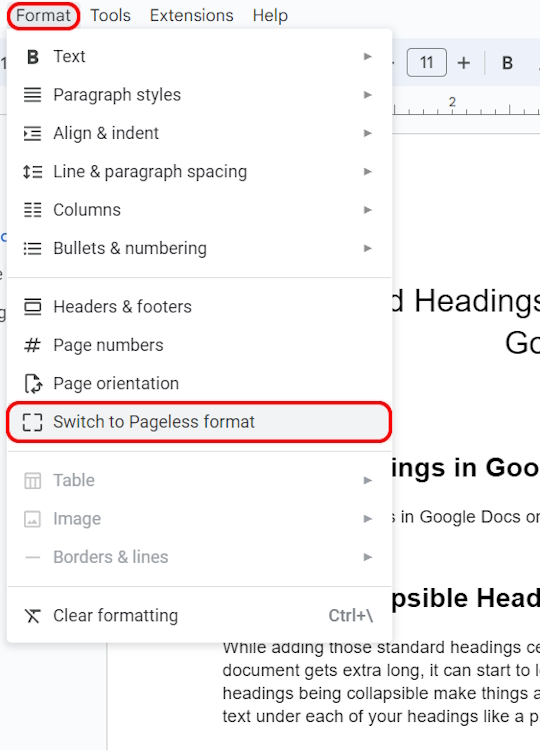Open the Paragraph styles entry label
540x750 pixels.
coord(117,95)
